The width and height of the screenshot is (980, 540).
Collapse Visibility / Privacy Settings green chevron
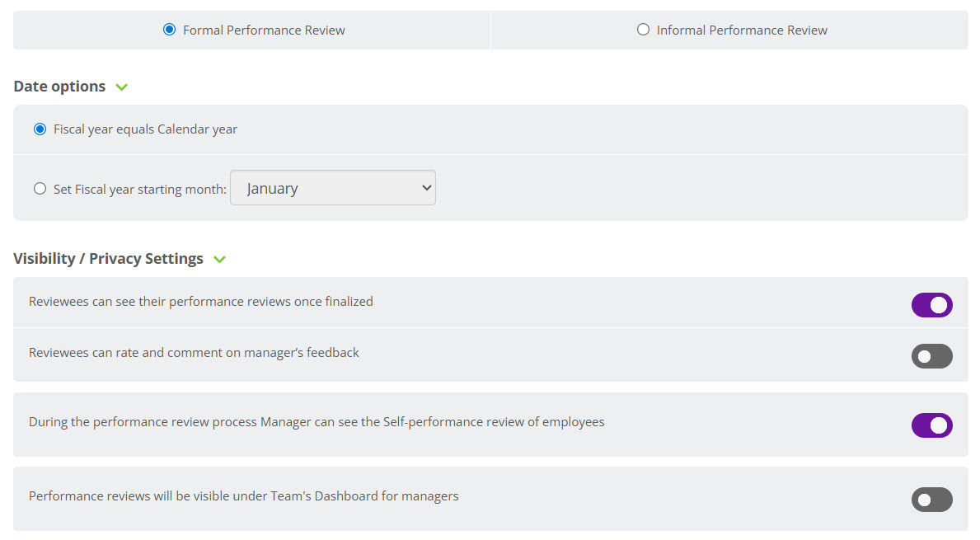tap(219, 260)
